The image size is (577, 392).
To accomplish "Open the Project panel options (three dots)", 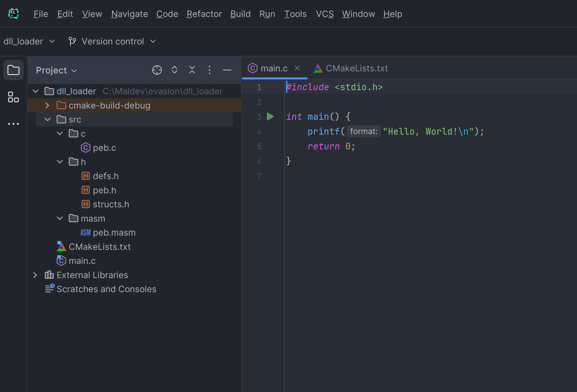I will tap(210, 70).
